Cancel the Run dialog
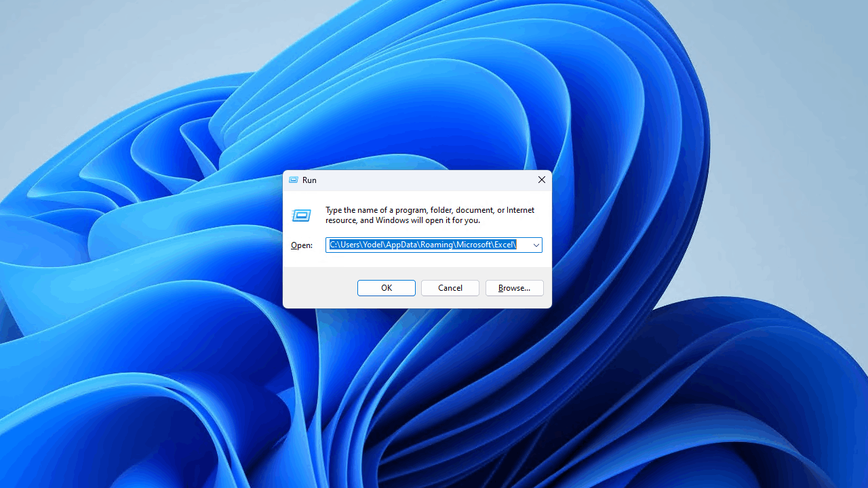Viewport: 868px width, 488px height. coord(450,288)
